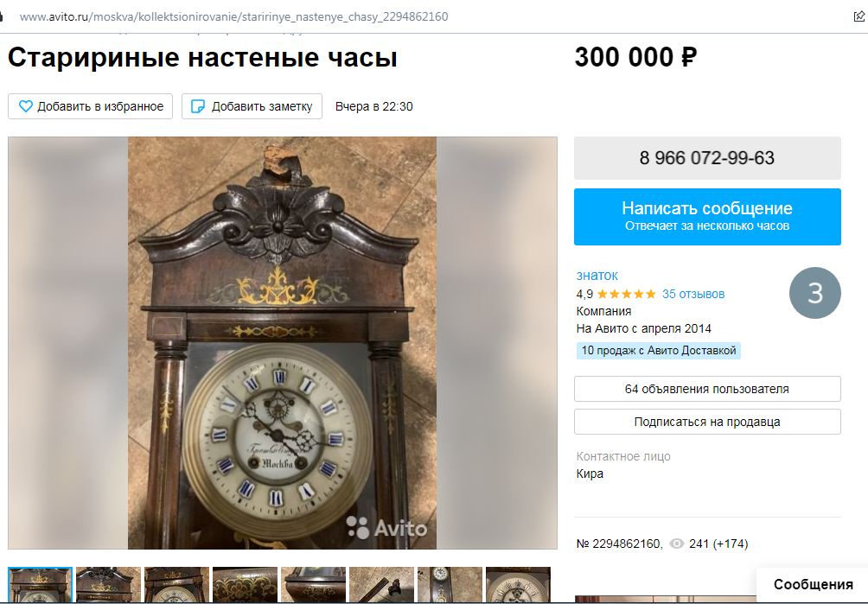The width and height of the screenshot is (868, 604).
Task: Click the heart icon for favorites
Action: coord(25,106)
